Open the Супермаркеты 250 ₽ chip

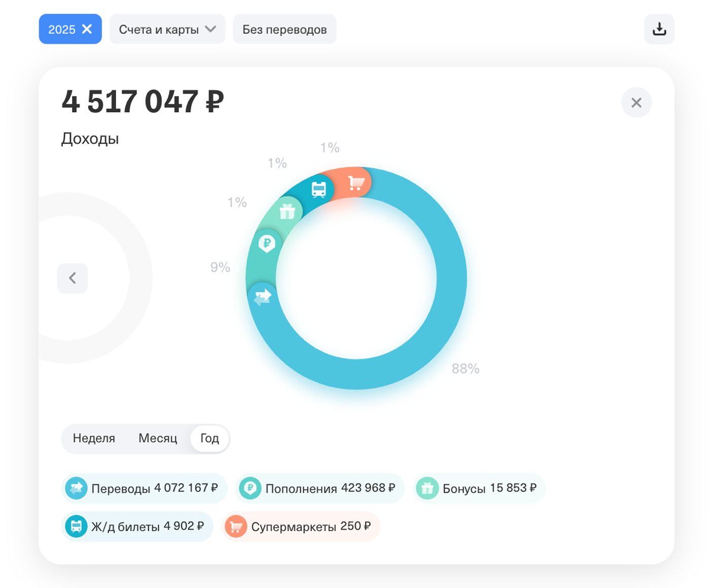pyautogui.click(x=300, y=527)
